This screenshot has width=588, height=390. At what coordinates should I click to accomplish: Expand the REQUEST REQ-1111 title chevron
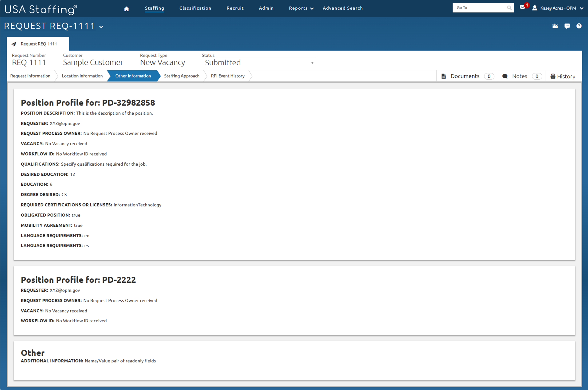pos(101,27)
